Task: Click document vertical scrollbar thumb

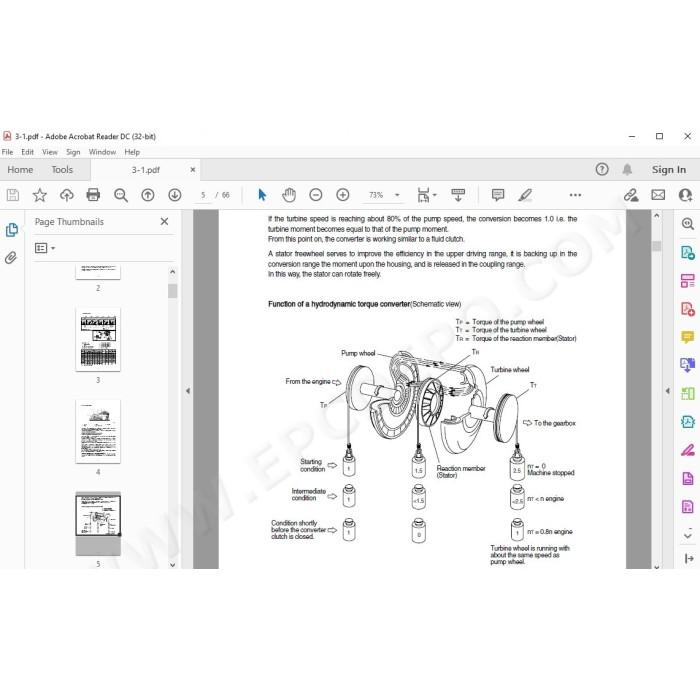Action: [656, 246]
